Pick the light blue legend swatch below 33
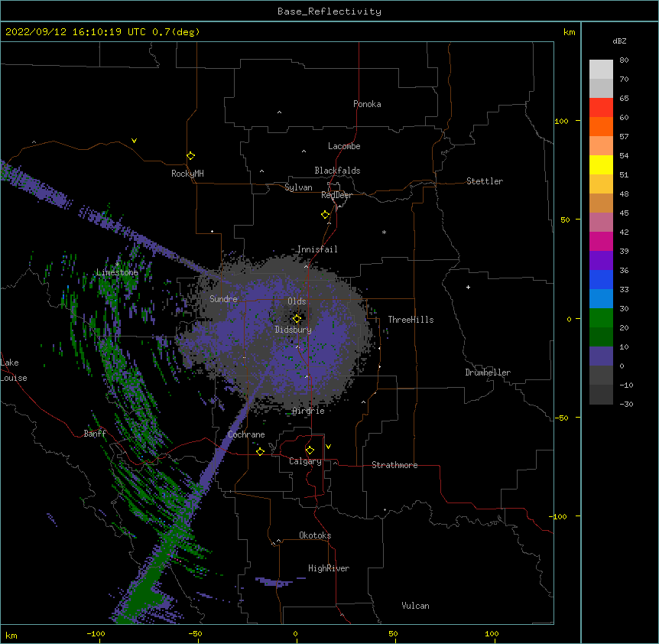The width and height of the screenshot is (659, 644). 601,299
